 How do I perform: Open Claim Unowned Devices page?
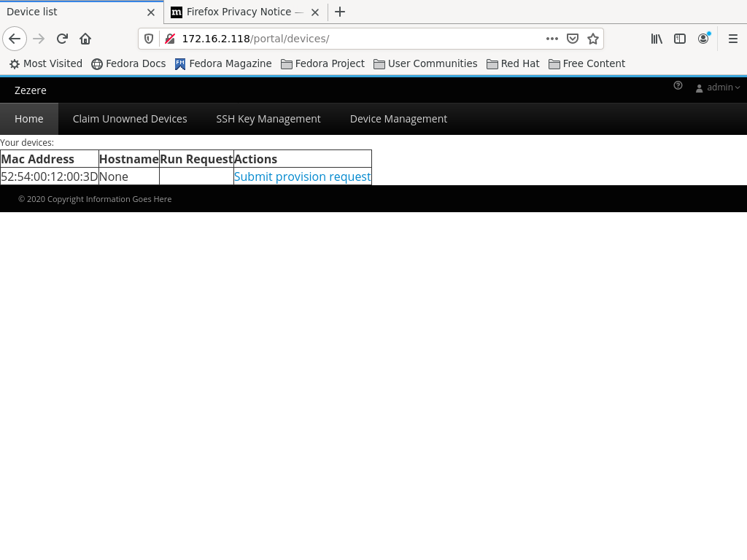click(x=130, y=119)
